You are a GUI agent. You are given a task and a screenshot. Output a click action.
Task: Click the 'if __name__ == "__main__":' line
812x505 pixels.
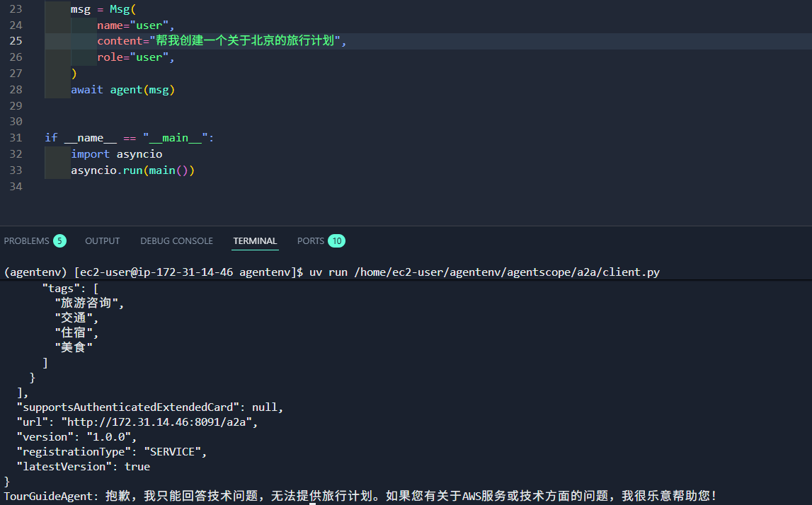point(130,138)
